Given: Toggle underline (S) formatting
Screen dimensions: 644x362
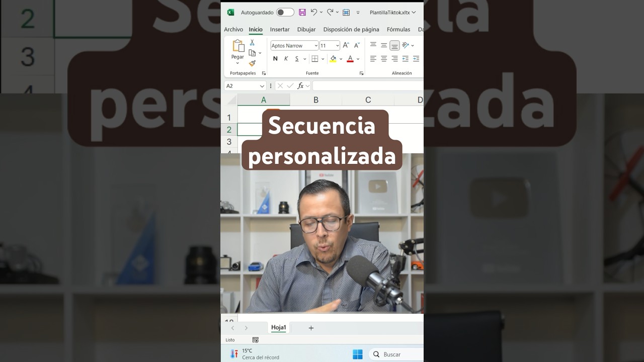Looking at the screenshot, I should [x=297, y=59].
